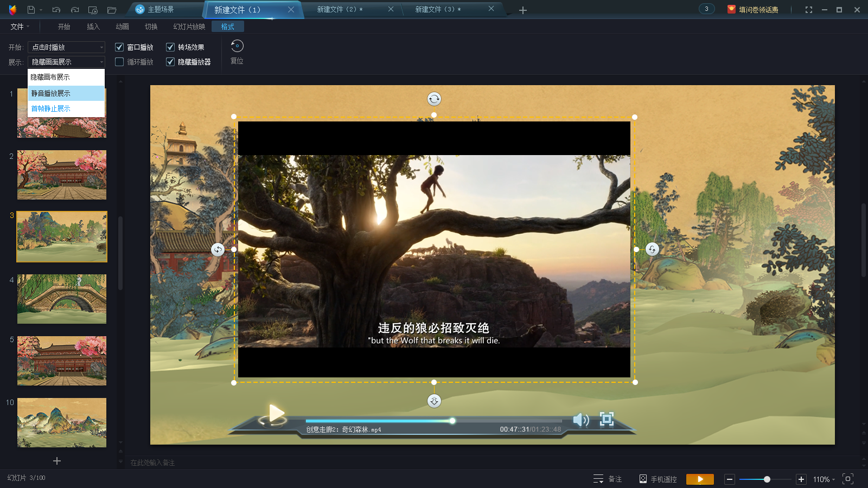868x488 pixels.
Task: Switch to the 开始 ribbon tab
Action: pos(64,27)
